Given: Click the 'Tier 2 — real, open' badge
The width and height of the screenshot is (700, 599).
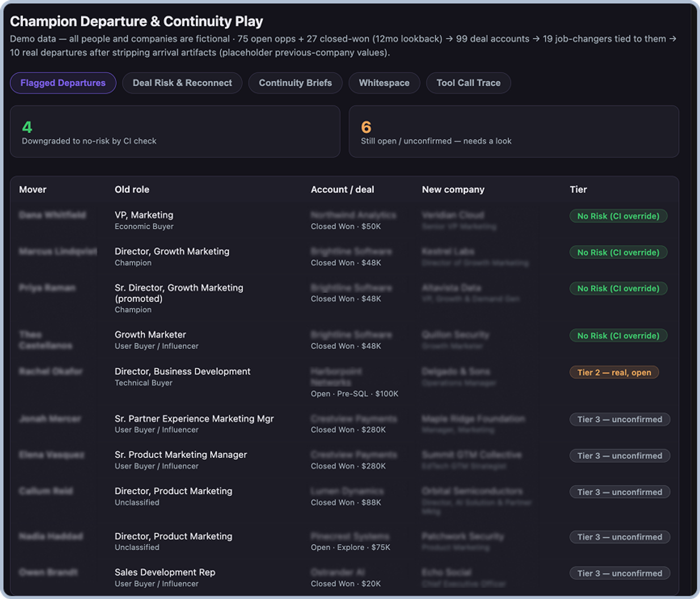Looking at the screenshot, I should 614,372.
